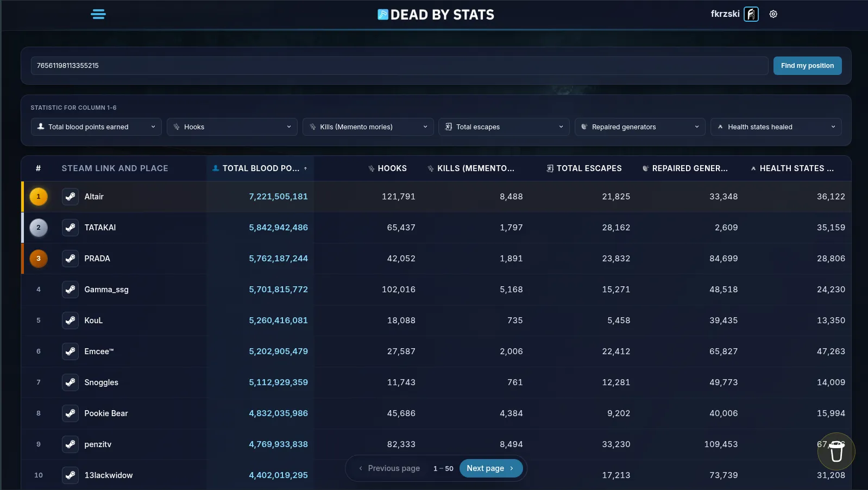The image size is (868, 490).
Task: Focus the Steam ID search field
Action: point(399,66)
